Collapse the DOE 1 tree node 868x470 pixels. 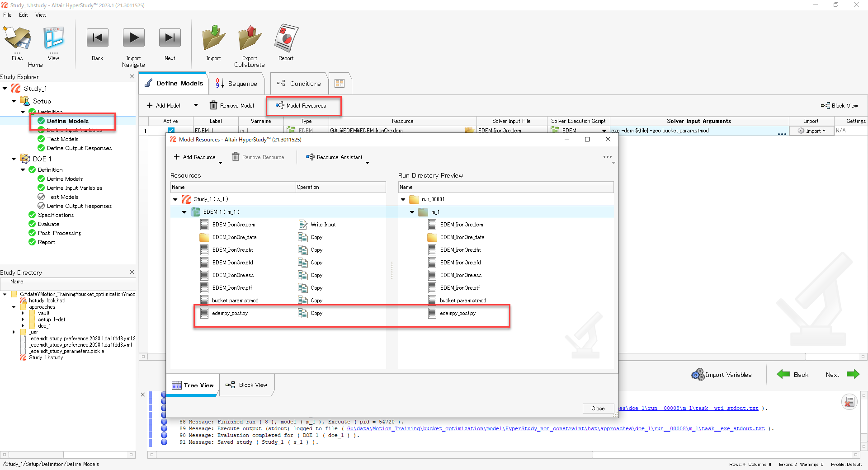coord(14,159)
